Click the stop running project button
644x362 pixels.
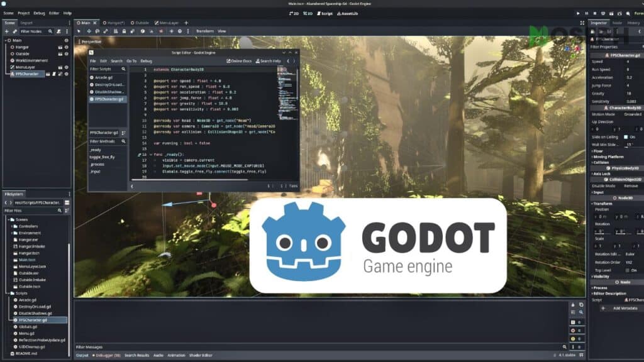pyautogui.click(x=595, y=14)
